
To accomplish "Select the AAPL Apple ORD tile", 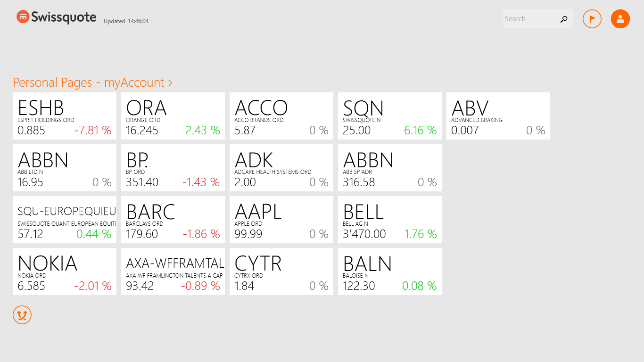I will (281, 220).
